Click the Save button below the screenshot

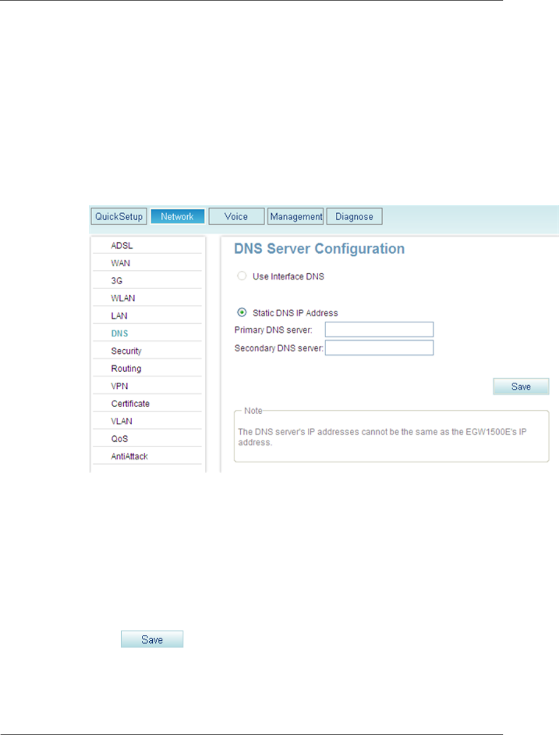pyautogui.click(x=152, y=639)
